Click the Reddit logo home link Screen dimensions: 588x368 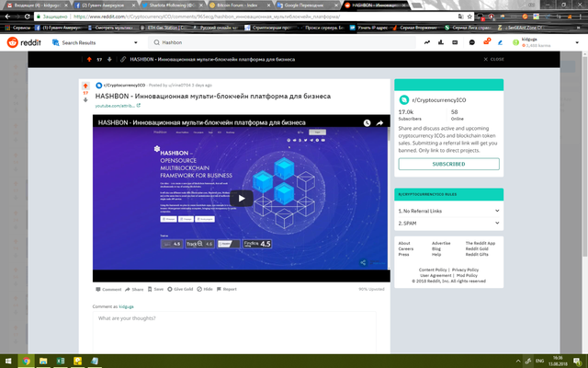coord(24,42)
